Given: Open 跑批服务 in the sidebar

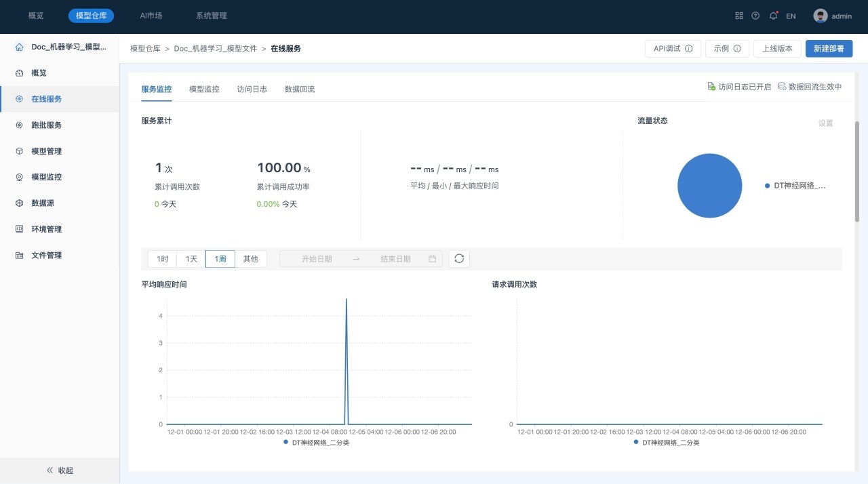Looking at the screenshot, I should pyautogui.click(x=46, y=125).
